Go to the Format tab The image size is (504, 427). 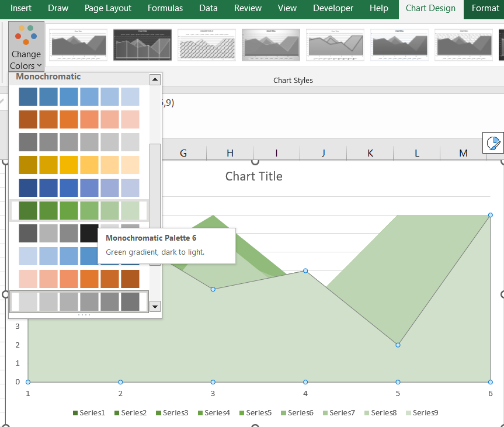(485, 8)
